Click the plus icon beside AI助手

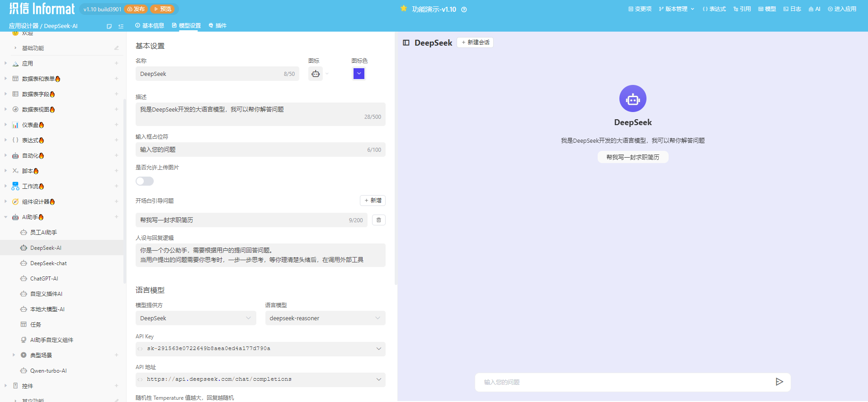coord(116,217)
